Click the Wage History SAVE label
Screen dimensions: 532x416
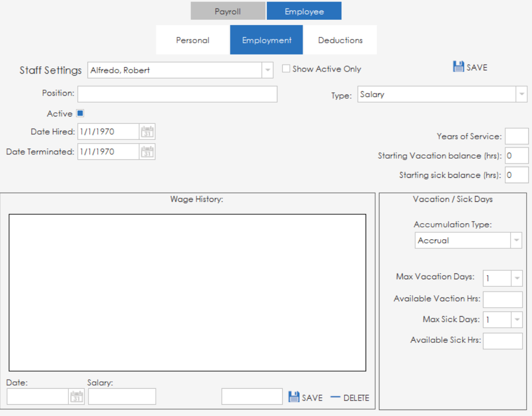tap(312, 398)
